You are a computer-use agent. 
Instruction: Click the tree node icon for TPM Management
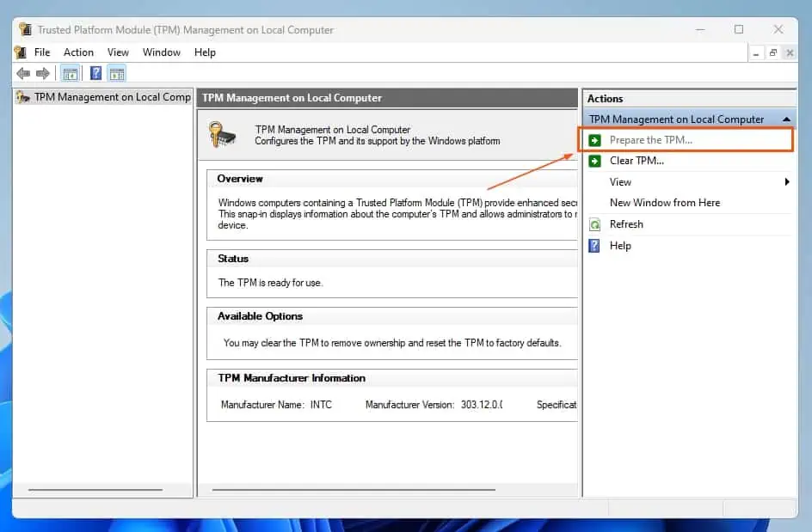(22, 97)
